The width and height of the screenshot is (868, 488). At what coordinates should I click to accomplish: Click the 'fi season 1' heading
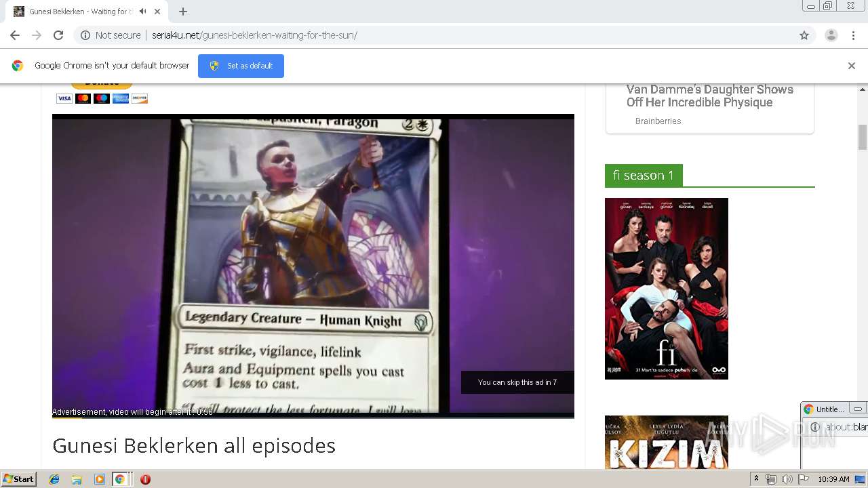point(644,176)
